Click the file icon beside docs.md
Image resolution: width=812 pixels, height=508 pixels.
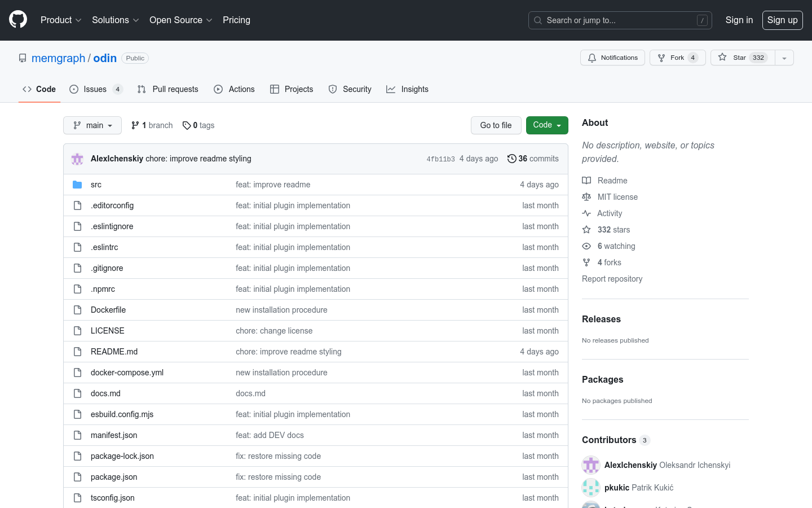[77, 393]
